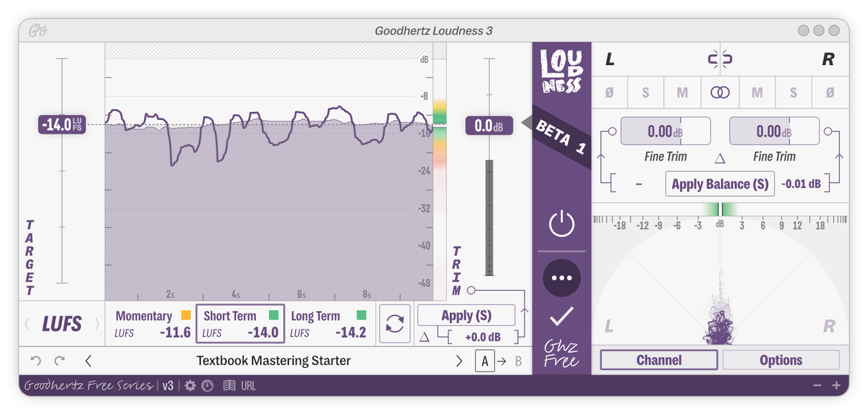Screen dimensions: 868x415
Task: Click the +0.0 dB trim amount value
Action: point(483,337)
